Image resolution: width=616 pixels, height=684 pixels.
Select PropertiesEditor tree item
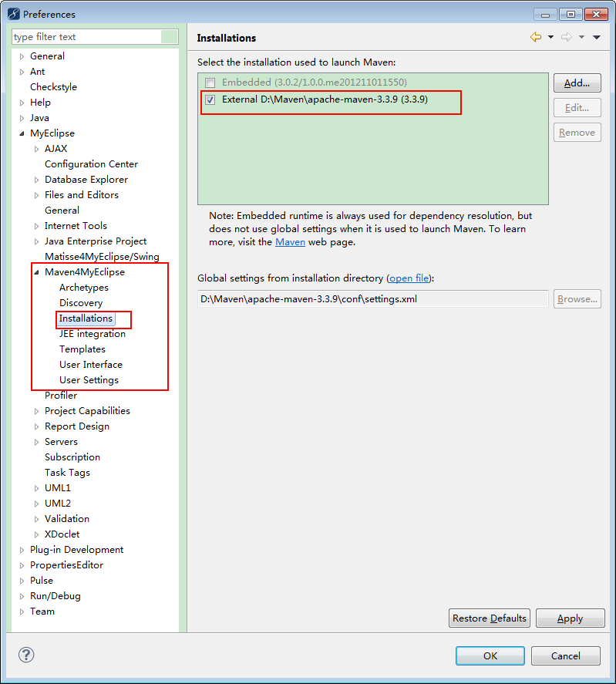coord(67,565)
